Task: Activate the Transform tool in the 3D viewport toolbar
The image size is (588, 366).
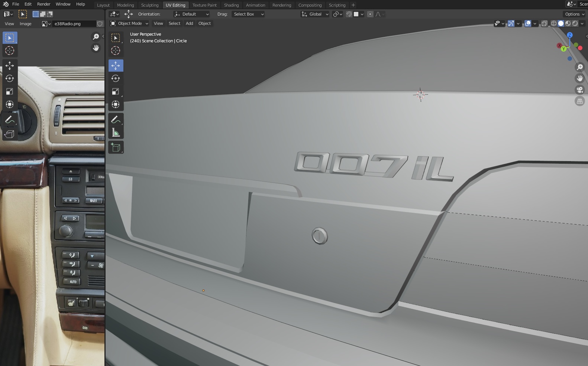Action: click(x=116, y=104)
